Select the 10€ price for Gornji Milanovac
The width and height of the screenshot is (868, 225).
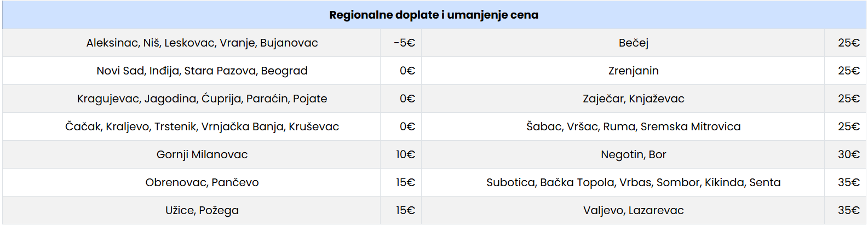click(x=405, y=154)
